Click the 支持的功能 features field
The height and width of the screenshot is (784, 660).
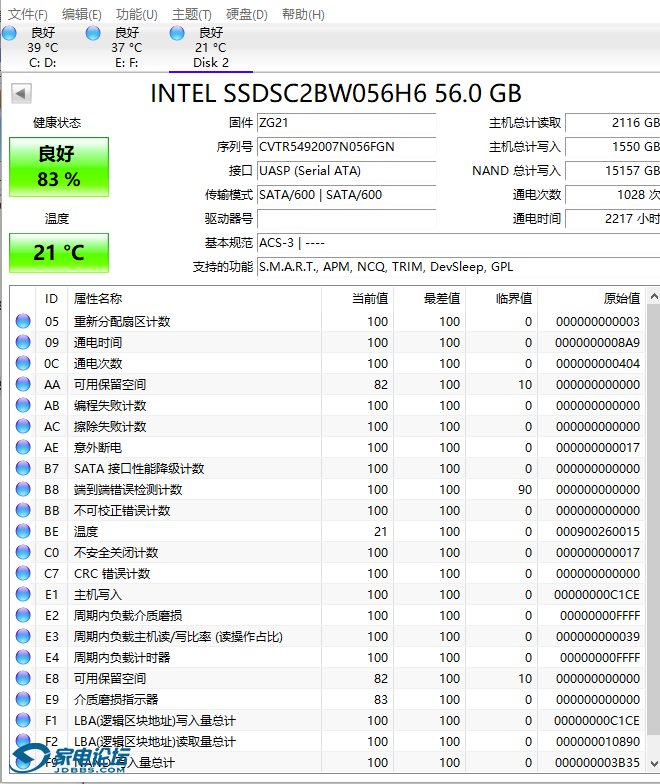(458, 267)
